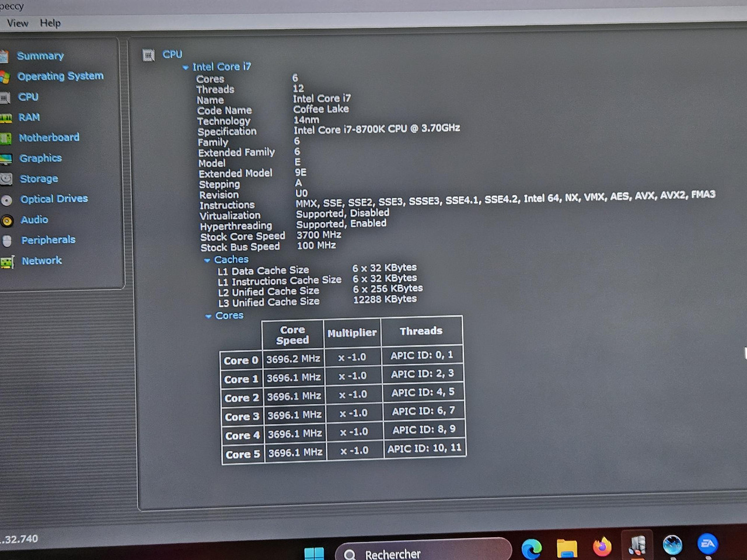Launch Firefox from the taskbar
747x560 pixels.
coord(602,547)
